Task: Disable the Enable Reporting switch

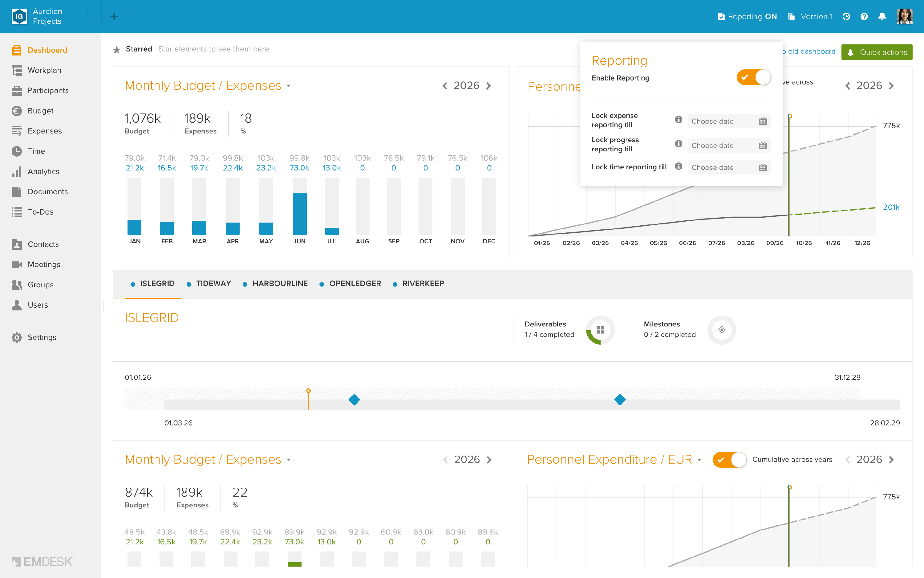Action: point(754,78)
